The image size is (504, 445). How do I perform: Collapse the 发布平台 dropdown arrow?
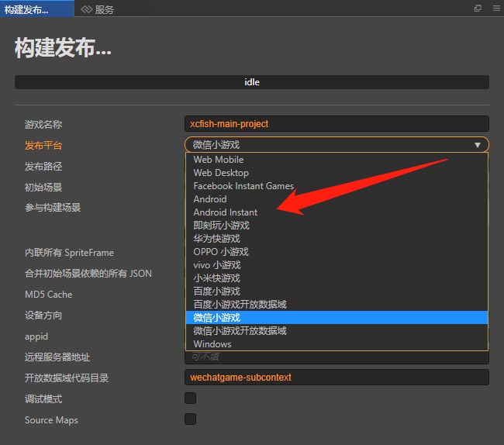click(477, 145)
